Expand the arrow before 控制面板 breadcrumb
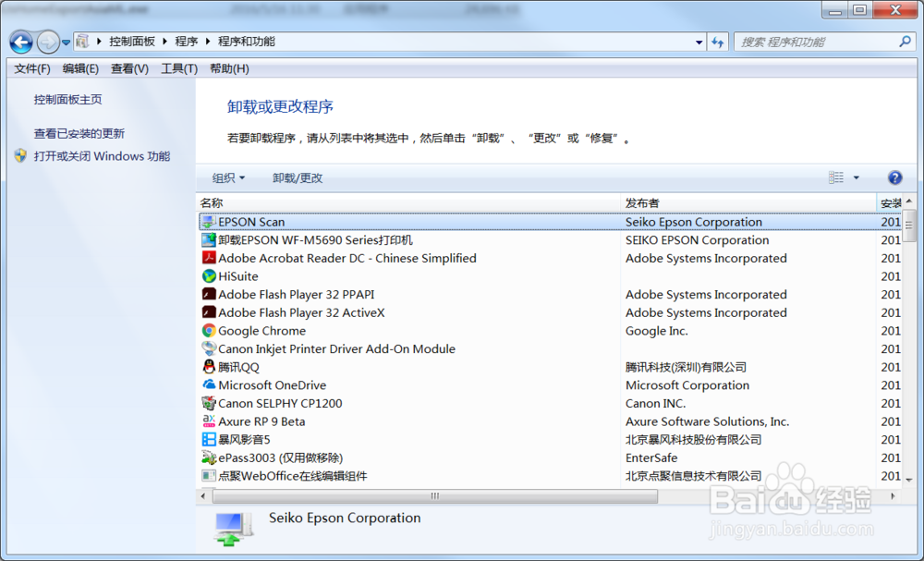 [99, 42]
